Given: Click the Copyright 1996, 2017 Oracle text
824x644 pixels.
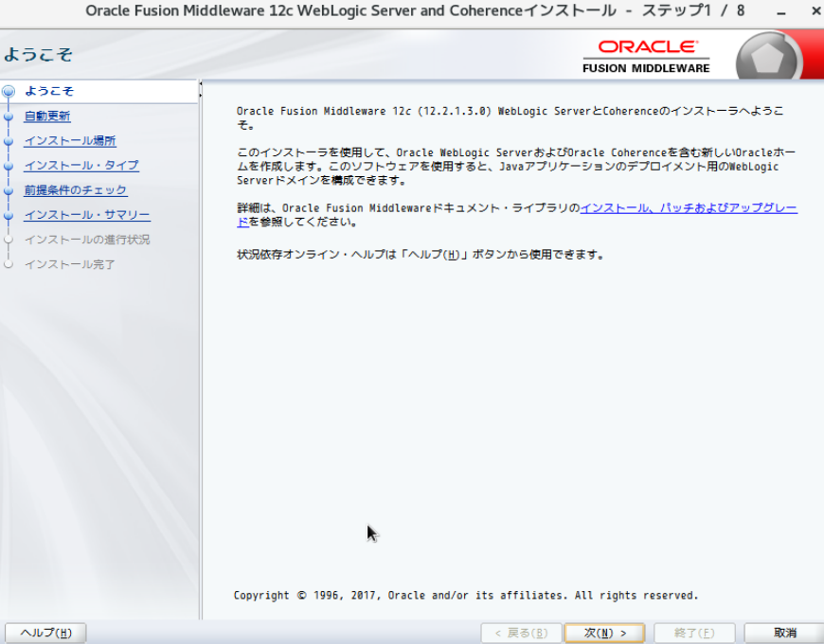Looking at the screenshot, I should tap(466, 595).
